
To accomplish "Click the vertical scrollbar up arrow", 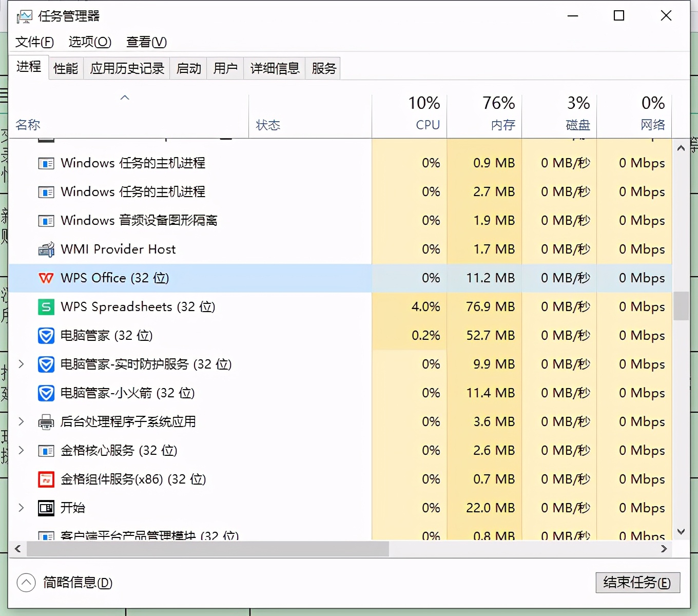I will click(681, 148).
